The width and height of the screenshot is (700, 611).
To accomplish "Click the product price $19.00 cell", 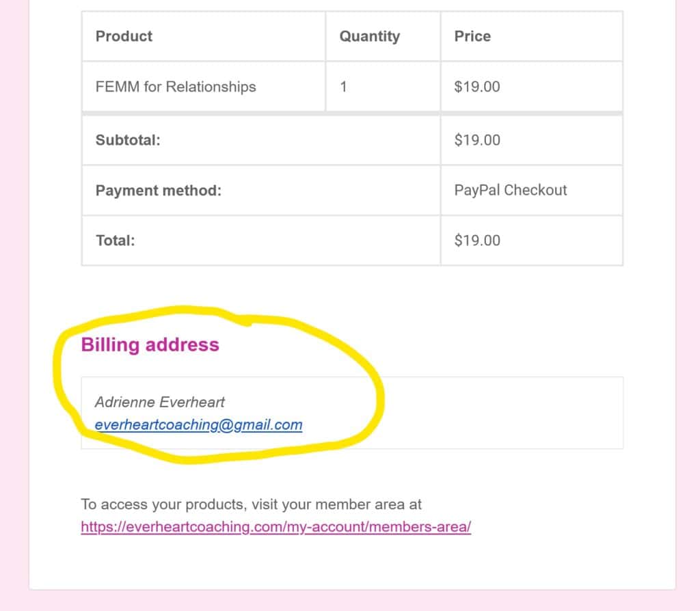I will coord(532,86).
